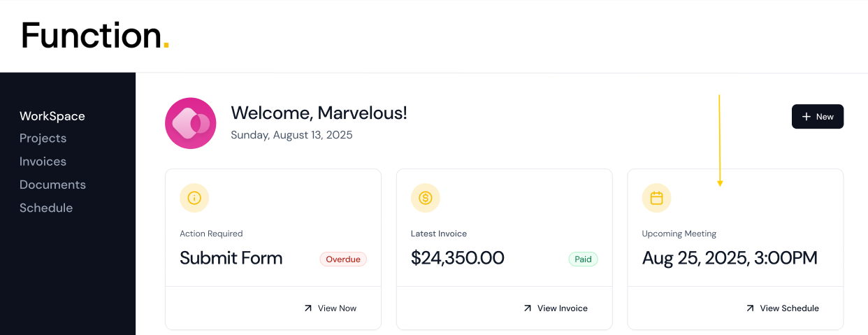
Task: Click the green Paid badge
Action: 584,259
